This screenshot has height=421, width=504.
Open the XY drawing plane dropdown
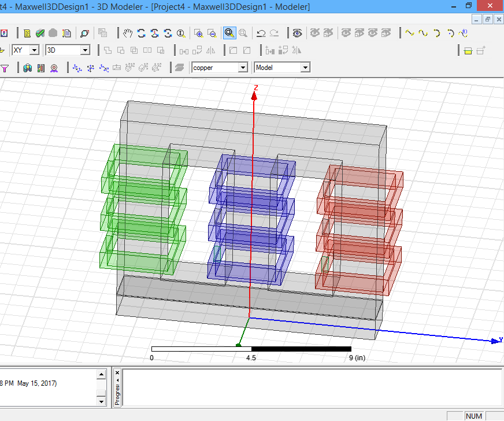point(35,50)
